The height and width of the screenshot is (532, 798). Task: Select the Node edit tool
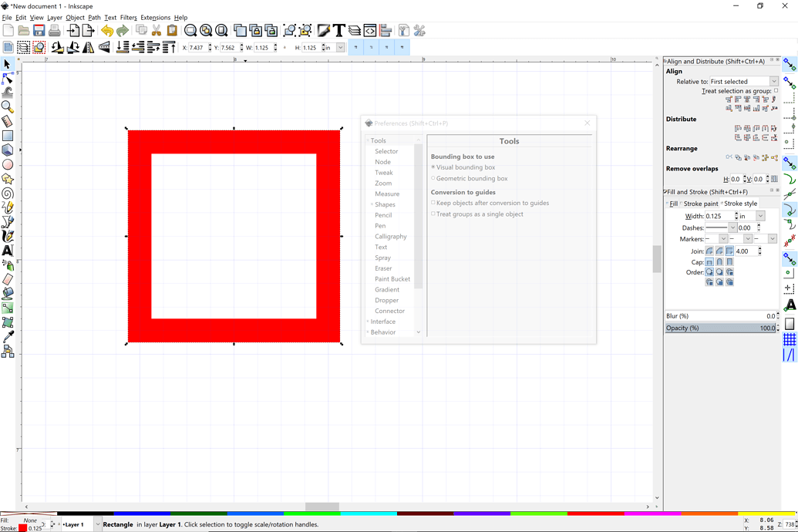click(7, 79)
